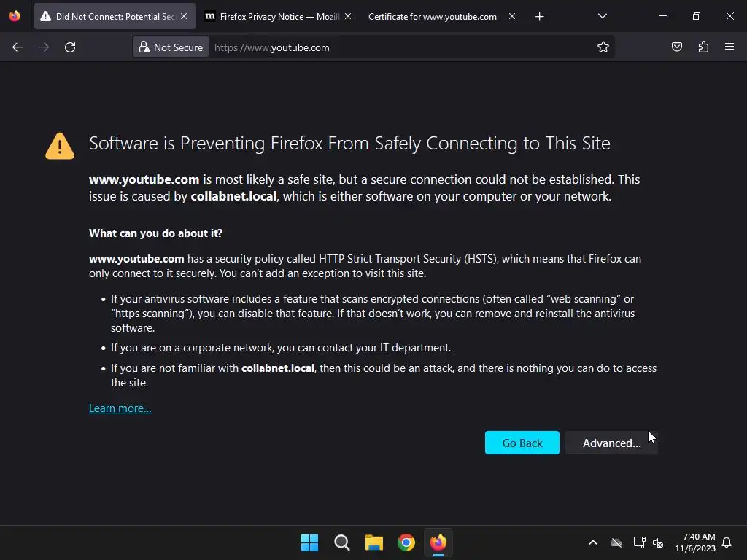Viewport: 747px width, 560px height.
Task: Click the Not Secure lock indicator
Action: tap(171, 47)
